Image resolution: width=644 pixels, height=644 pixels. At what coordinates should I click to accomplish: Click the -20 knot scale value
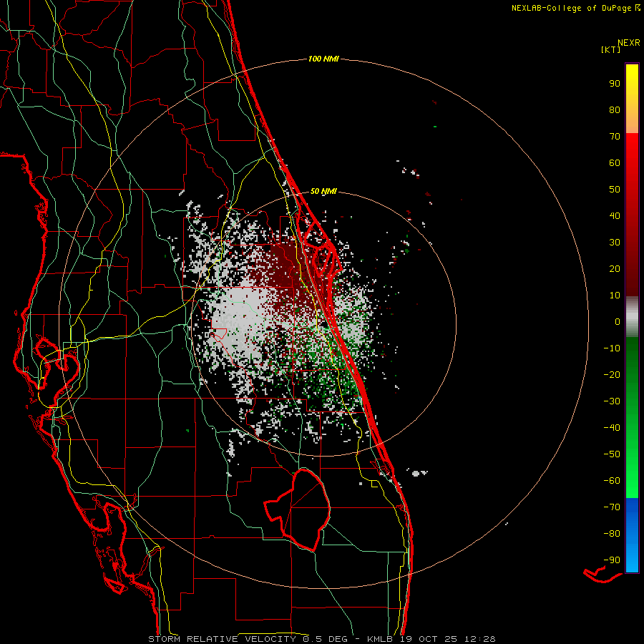[612, 375]
